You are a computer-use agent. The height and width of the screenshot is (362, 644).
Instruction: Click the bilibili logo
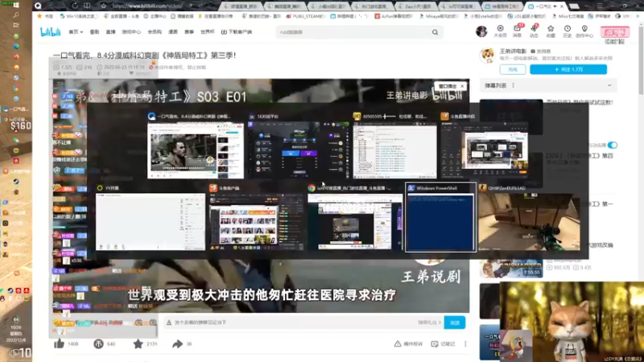[51, 31]
